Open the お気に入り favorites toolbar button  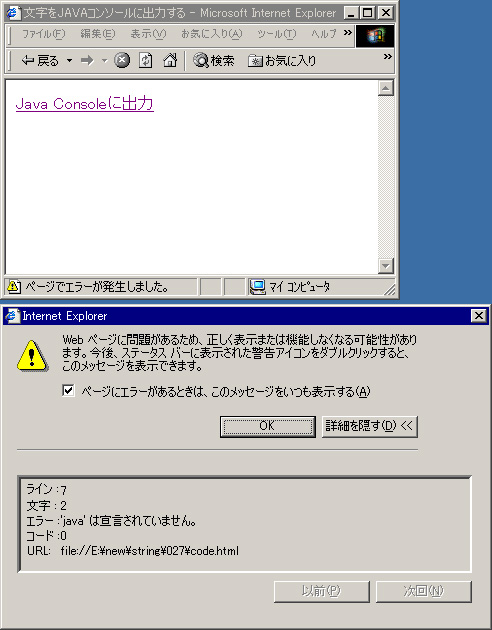(x=282, y=61)
